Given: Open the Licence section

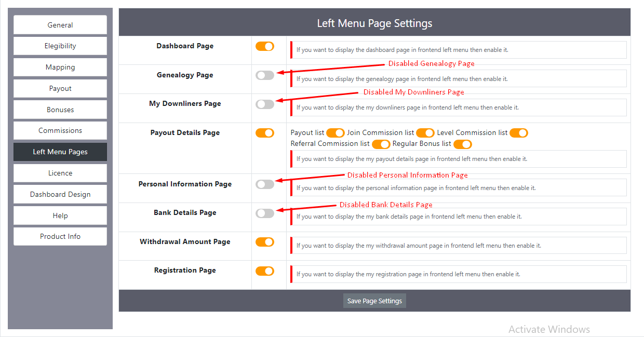Looking at the screenshot, I should click(x=60, y=173).
